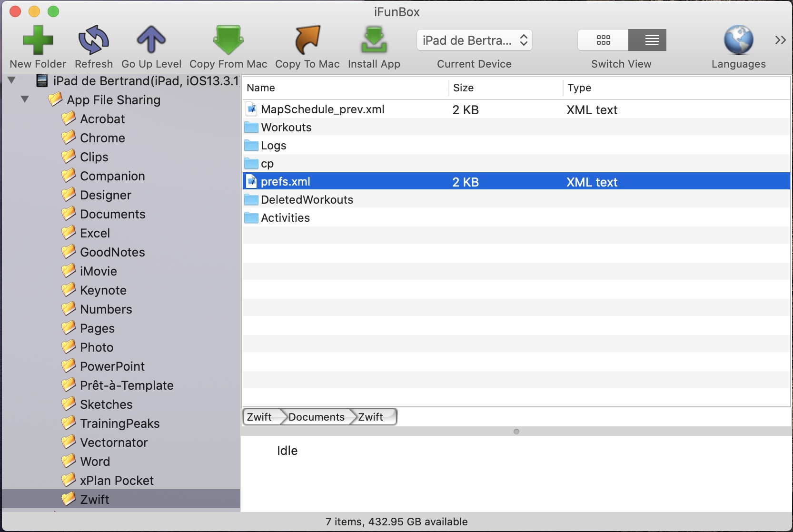Select the Workouts folder row
Viewport: 793px width, 532px height.
point(516,128)
